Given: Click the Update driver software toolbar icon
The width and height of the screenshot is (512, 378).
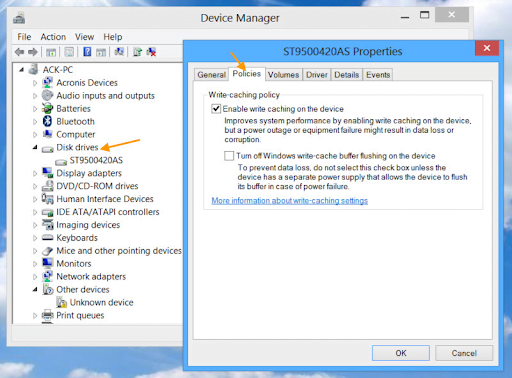Looking at the screenshot, I should [x=137, y=52].
